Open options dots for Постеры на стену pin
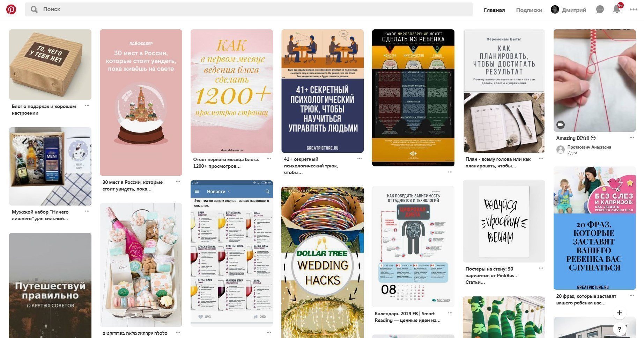Viewport: 644px width, 338px height. (x=541, y=268)
